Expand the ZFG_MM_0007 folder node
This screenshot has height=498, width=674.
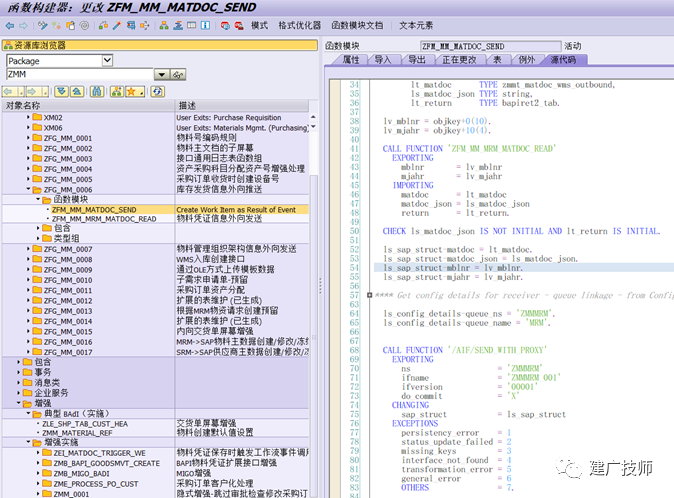[x=28, y=249]
